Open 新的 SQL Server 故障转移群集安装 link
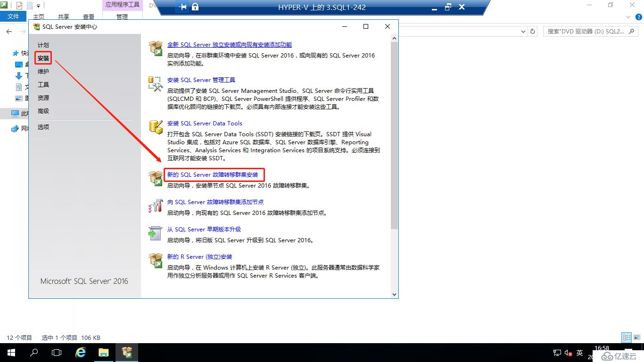 point(213,175)
